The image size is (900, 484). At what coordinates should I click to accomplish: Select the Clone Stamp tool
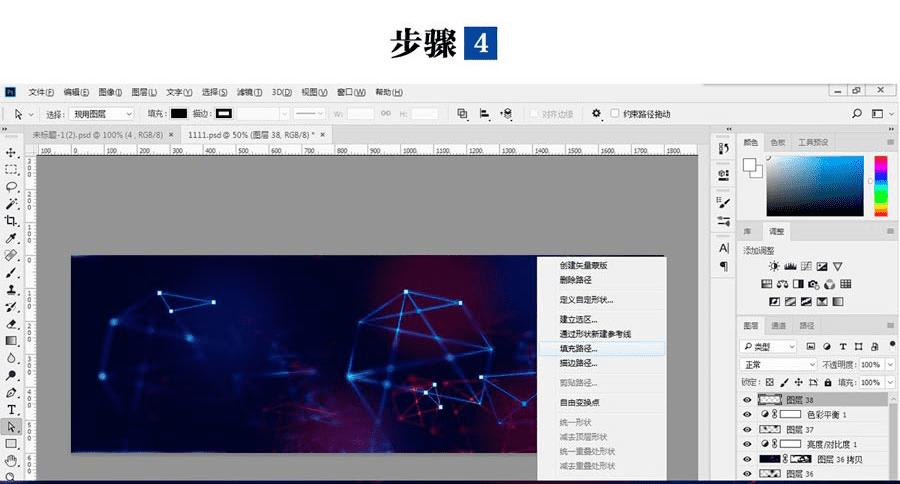(11, 290)
